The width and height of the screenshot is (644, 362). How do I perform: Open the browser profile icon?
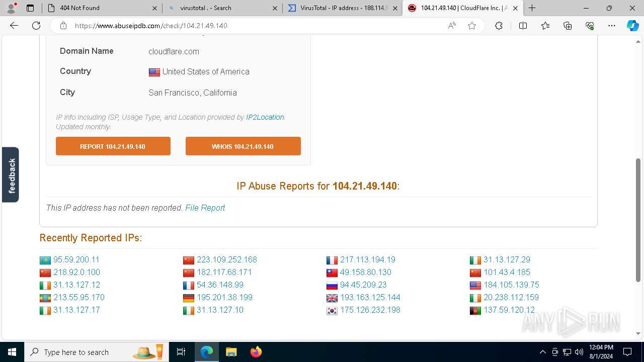(11, 8)
